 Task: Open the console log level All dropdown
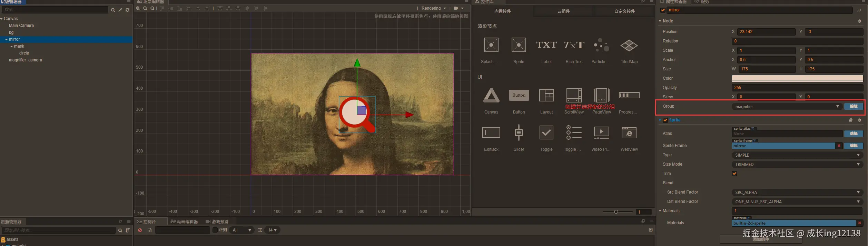tap(242, 230)
